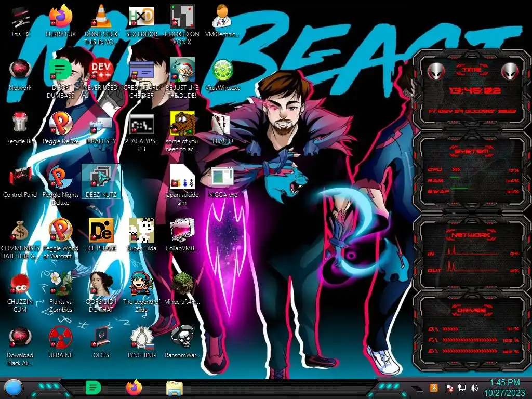Click the SYSTEM widget header

click(472, 151)
